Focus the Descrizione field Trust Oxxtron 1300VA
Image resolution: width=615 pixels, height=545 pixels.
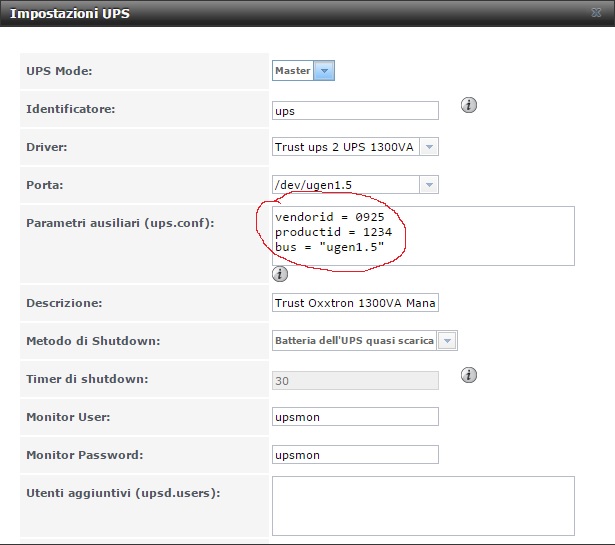pyautogui.click(x=355, y=303)
